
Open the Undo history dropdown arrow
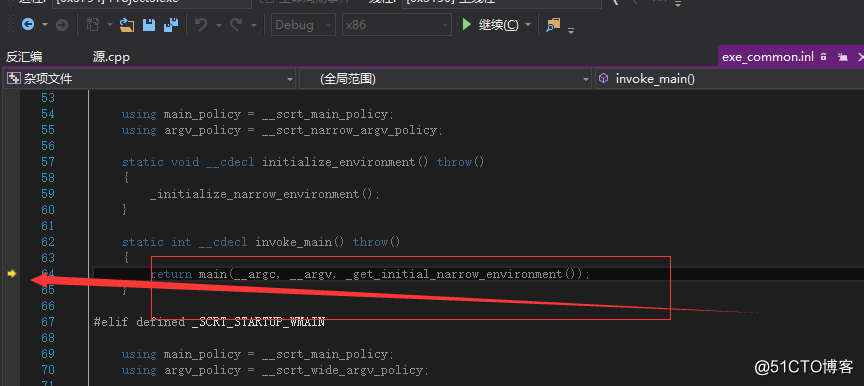tap(218, 25)
